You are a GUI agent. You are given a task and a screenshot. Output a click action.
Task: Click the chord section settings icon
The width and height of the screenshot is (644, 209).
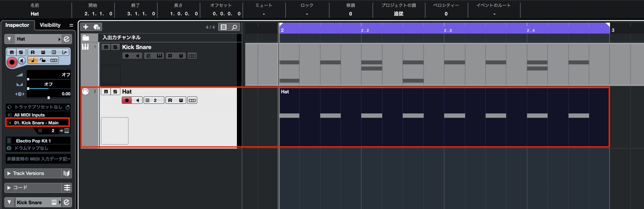coord(67,188)
